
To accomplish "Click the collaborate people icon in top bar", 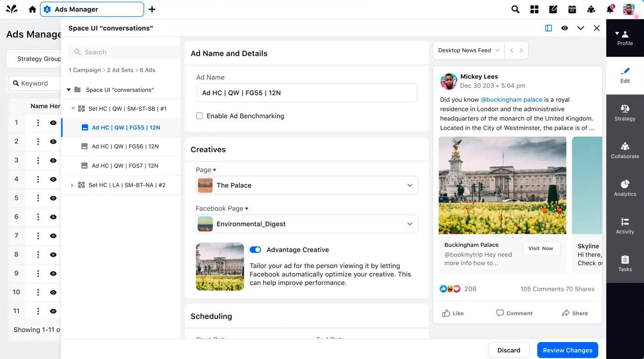I will click(x=591, y=9).
